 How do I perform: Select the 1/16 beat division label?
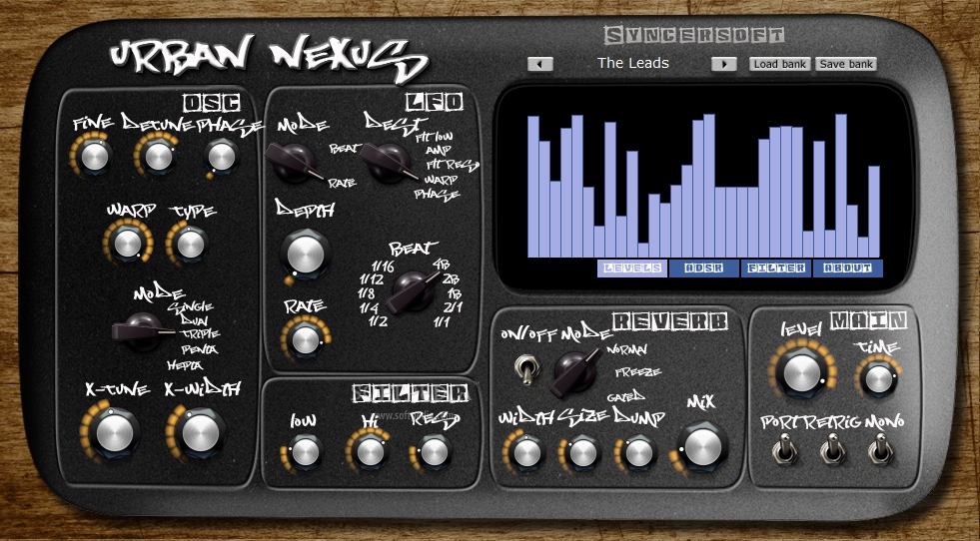click(382, 268)
